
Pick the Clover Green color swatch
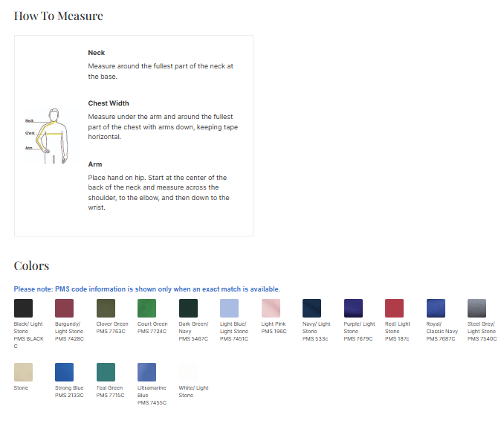tap(106, 309)
